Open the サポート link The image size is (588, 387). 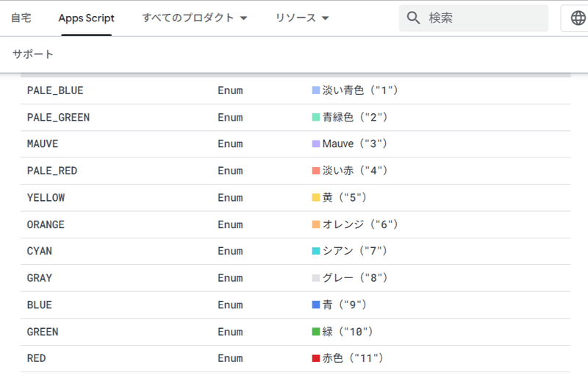pos(33,54)
